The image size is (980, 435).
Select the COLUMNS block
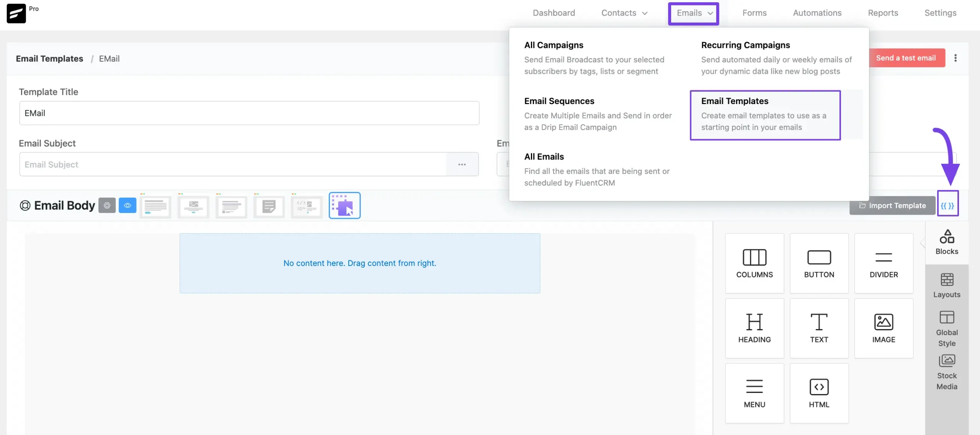pyautogui.click(x=754, y=263)
